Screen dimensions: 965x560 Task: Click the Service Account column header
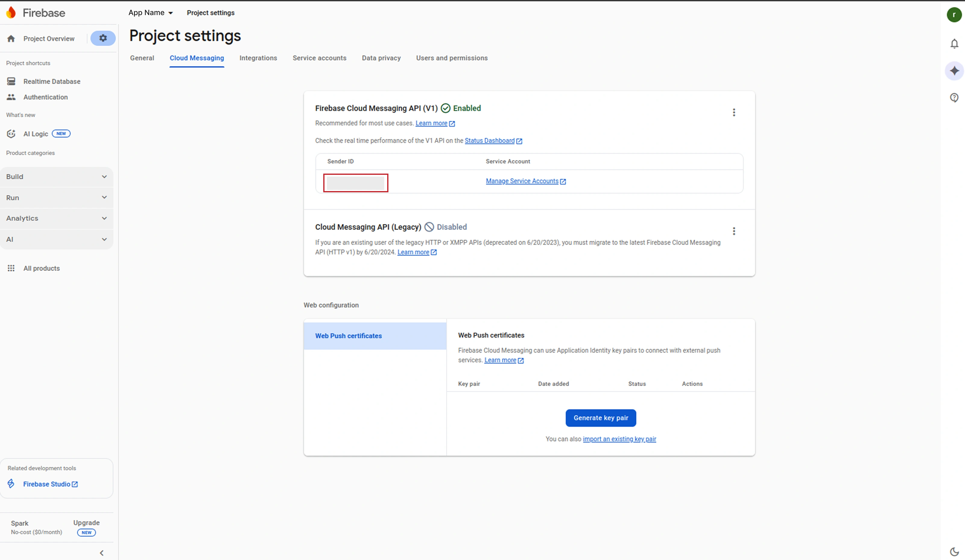[x=508, y=162]
